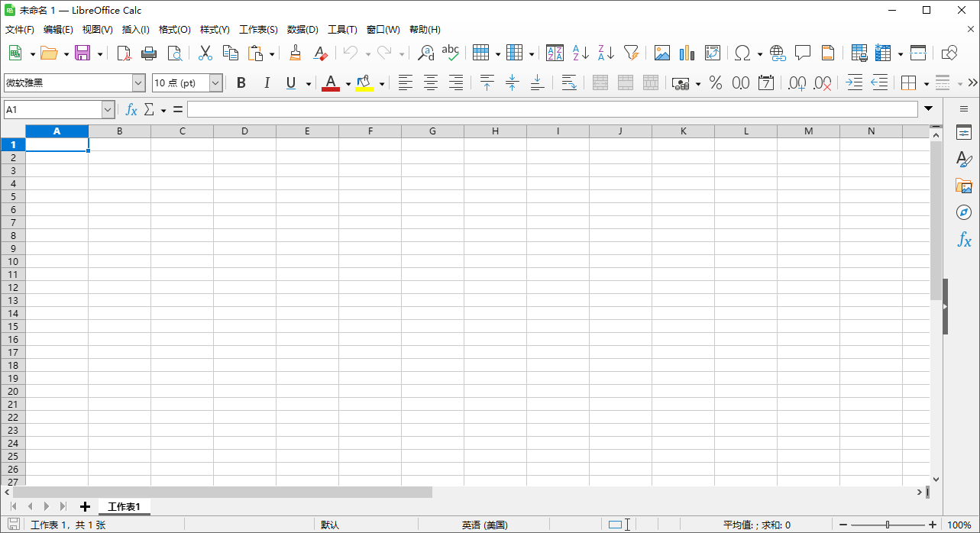Sort the data ascending
The height and width of the screenshot is (533, 980).
[x=578, y=53]
